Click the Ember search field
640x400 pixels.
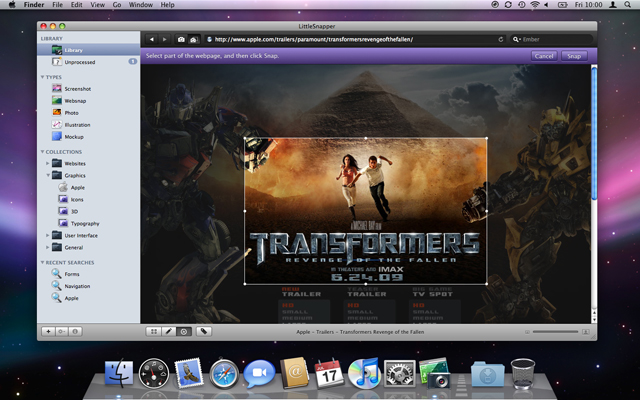click(x=551, y=39)
